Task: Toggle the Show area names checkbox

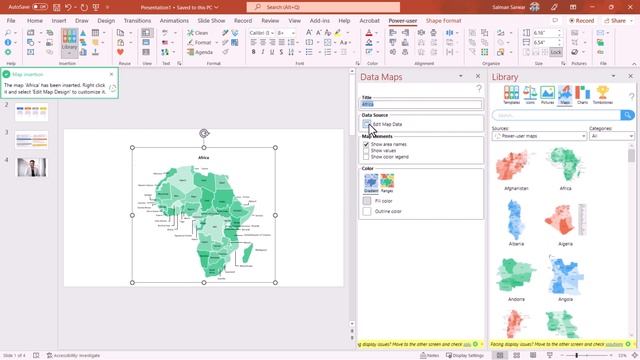Action: coord(366,144)
